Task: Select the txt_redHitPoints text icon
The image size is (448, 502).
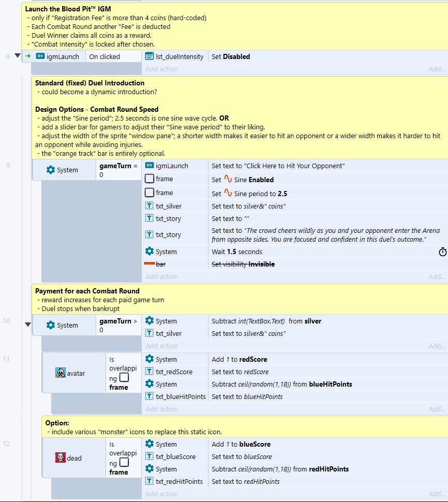Action: [x=150, y=481]
